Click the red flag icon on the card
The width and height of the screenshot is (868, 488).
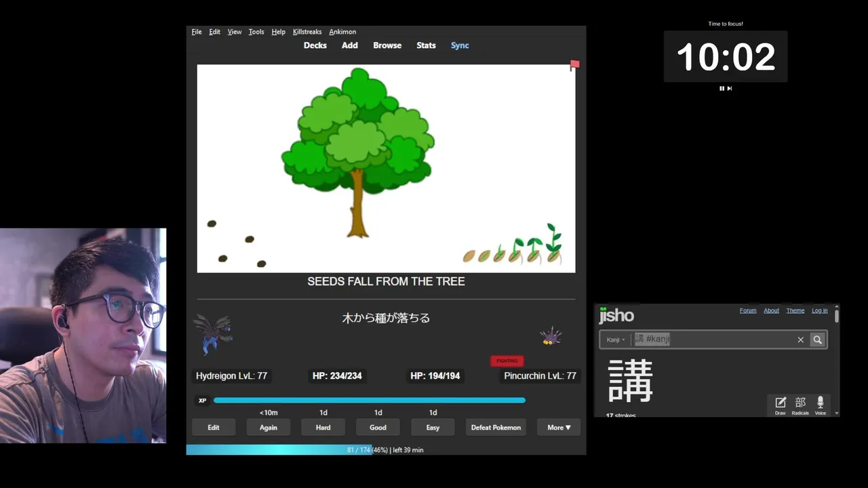pyautogui.click(x=574, y=65)
